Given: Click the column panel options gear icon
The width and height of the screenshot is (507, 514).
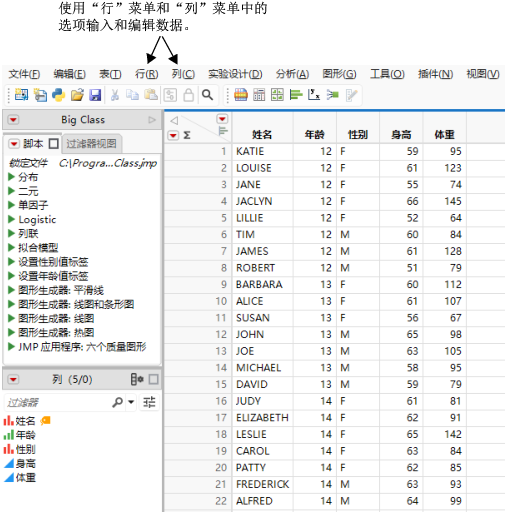Looking at the screenshot, I should point(137,379).
